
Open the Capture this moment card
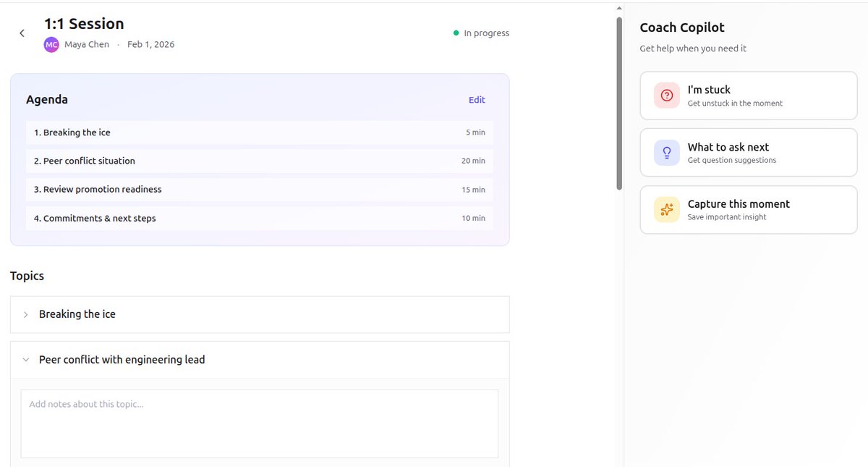(x=749, y=210)
